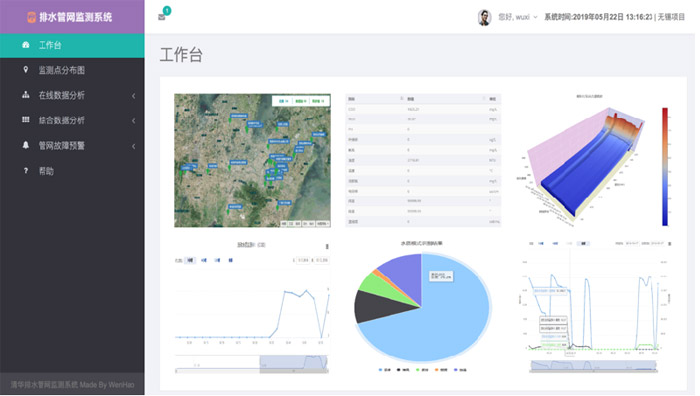Click the COD row in the data table
The width and height of the screenshot is (700, 396).
coord(423,109)
